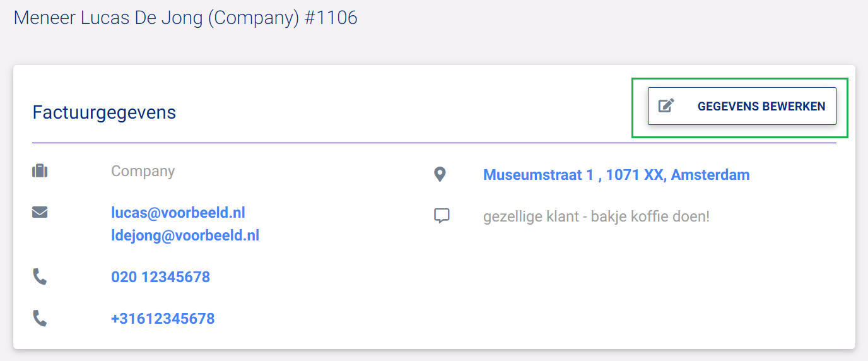
Task: Click the phone icon beside 020 12345678
Action: point(40,276)
